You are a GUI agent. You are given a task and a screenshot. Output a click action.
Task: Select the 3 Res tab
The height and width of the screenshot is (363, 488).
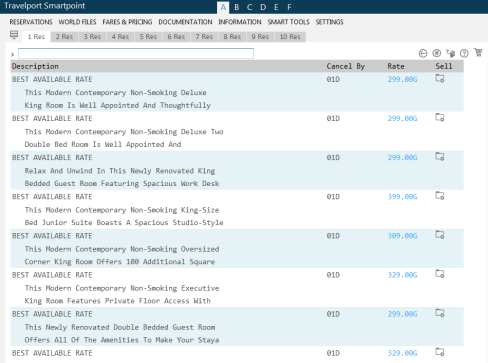92,37
